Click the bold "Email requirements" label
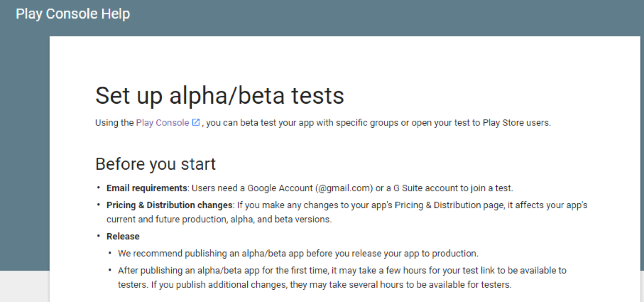This screenshot has height=302, width=644. [147, 188]
